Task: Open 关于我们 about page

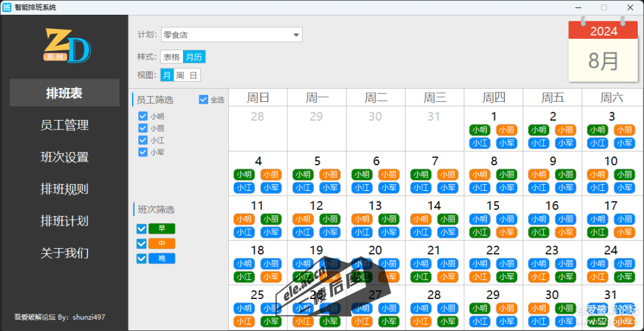Action: tap(65, 253)
